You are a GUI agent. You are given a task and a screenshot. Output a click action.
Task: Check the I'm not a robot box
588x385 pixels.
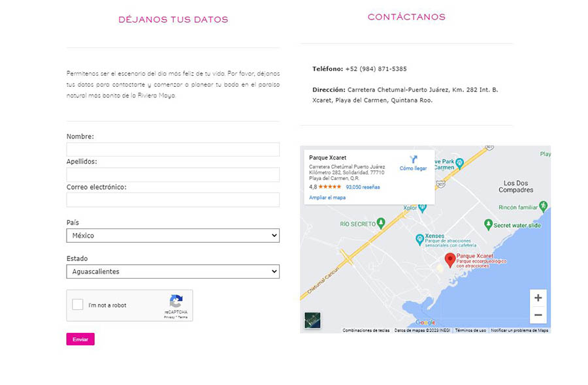78,305
